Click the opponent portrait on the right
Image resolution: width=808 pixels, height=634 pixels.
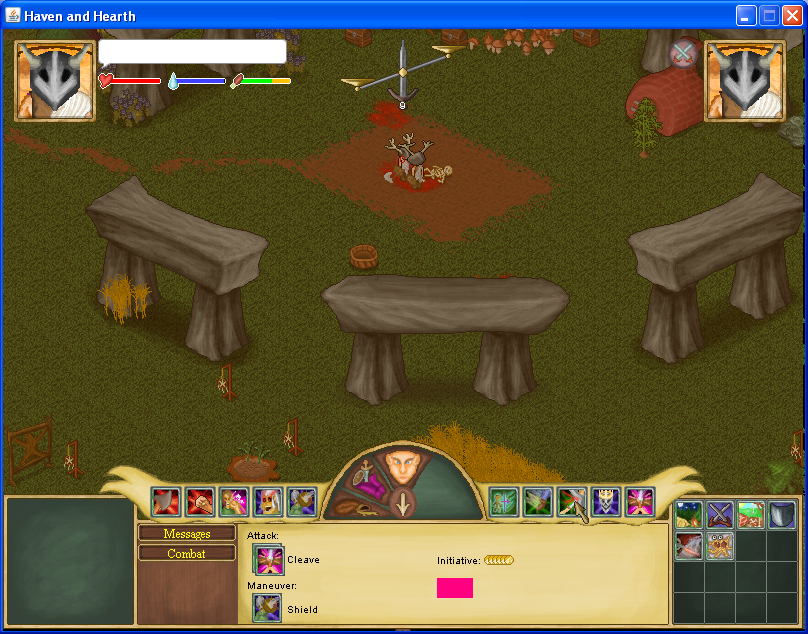pos(745,81)
